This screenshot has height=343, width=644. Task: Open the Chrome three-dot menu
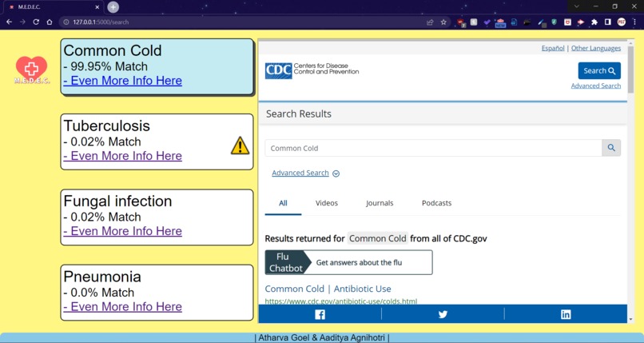coord(635,22)
